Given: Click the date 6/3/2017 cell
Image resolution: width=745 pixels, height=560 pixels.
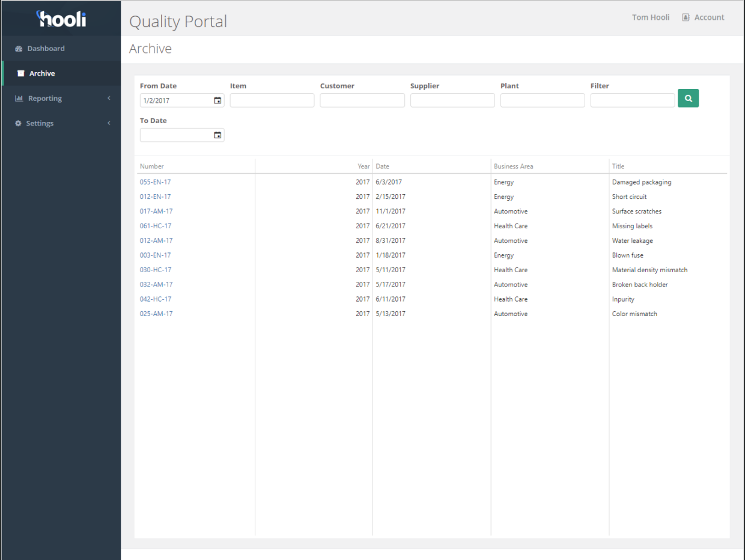Looking at the screenshot, I should pos(389,182).
